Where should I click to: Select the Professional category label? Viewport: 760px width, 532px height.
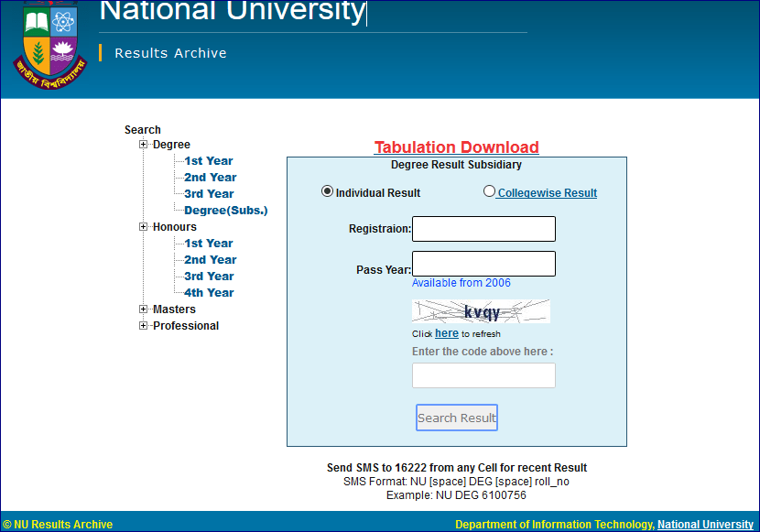click(186, 326)
